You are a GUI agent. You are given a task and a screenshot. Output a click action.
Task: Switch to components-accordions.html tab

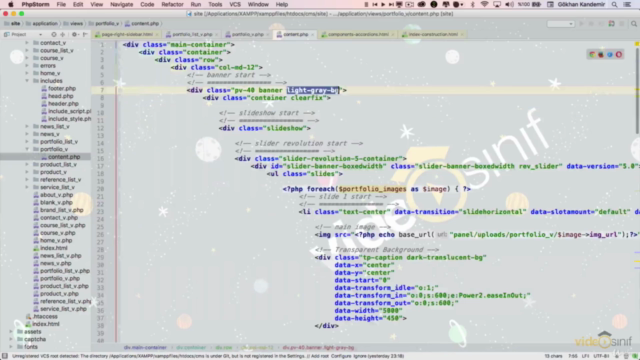(x=358, y=35)
